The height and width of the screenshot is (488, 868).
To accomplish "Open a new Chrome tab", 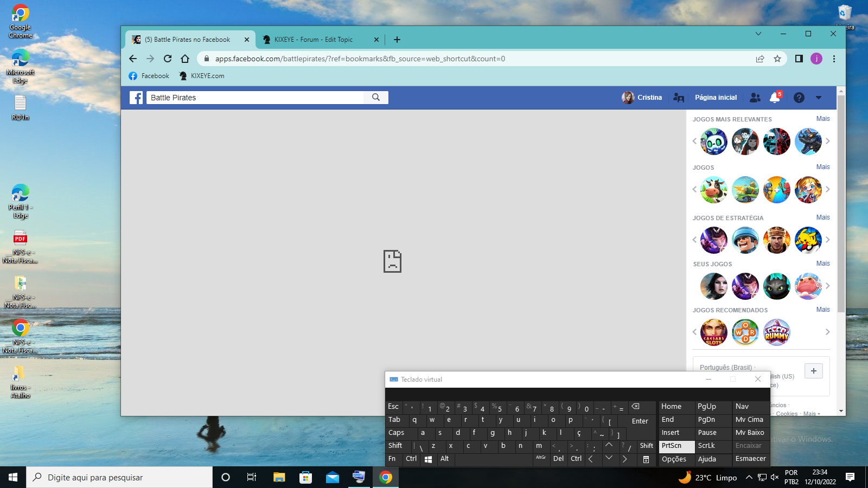I will [397, 40].
